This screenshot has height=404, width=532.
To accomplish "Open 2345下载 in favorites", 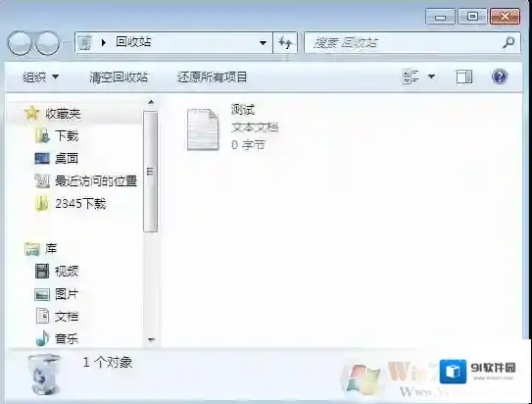I will (x=80, y=204).
